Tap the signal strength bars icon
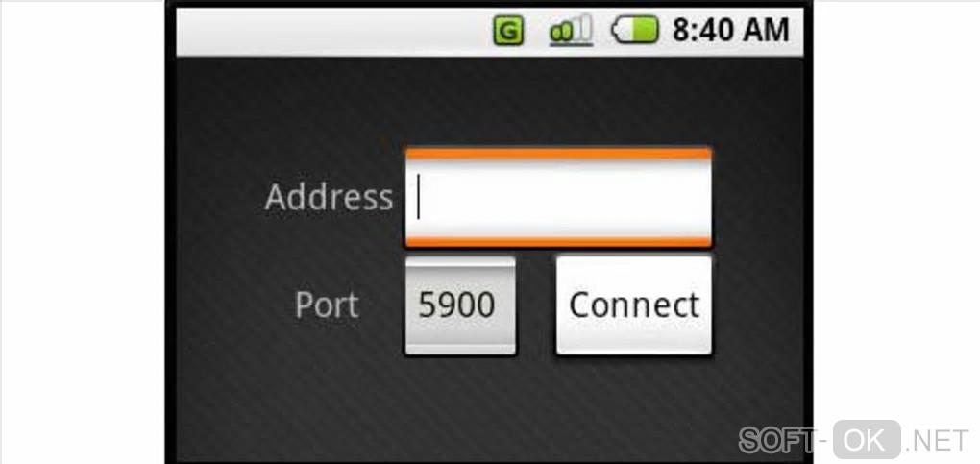This screenshot has height=464, width=980. (571, 31)
